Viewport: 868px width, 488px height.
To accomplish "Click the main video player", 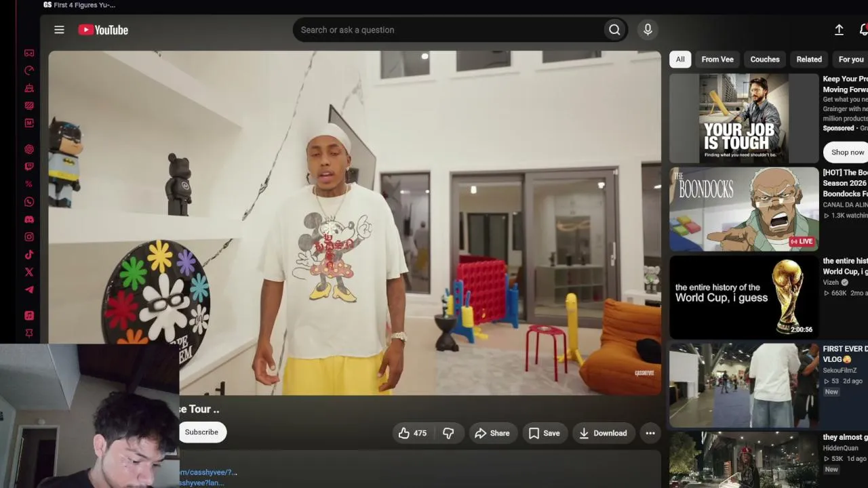I will click(355, 223).
